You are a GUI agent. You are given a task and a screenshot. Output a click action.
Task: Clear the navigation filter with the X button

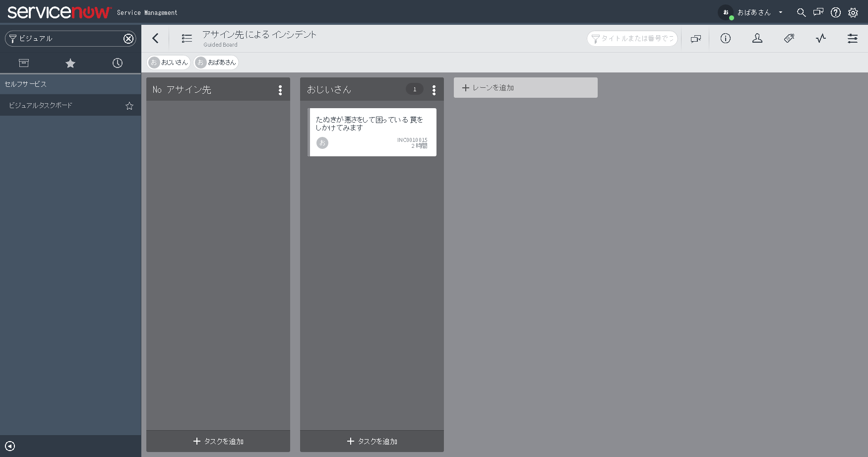128,39
